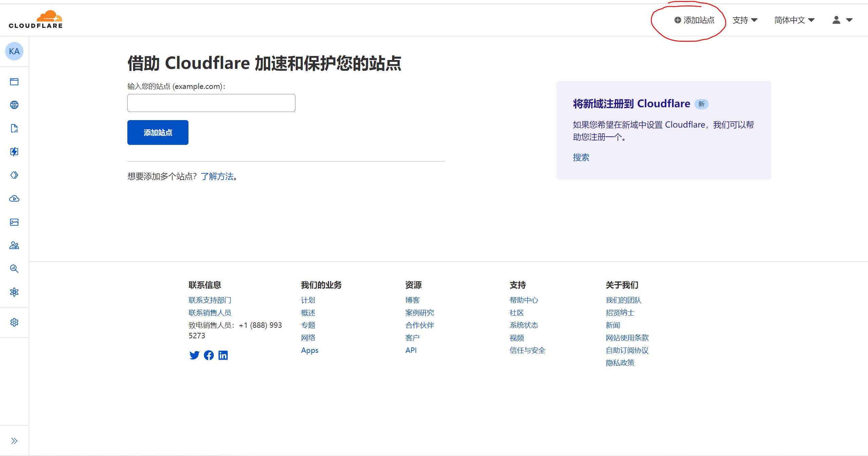
Task: Open the Images sidebar icon
Action: pyautogui.click(x=14, y=222)
